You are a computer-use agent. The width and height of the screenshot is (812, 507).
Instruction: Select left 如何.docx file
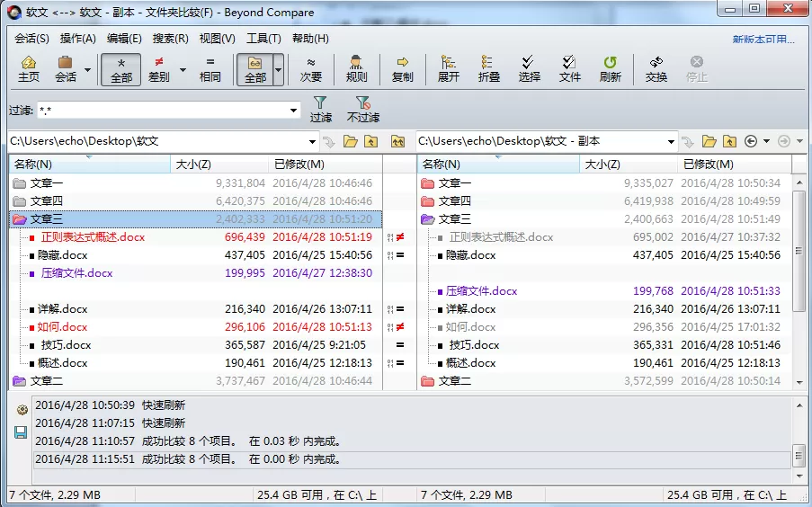tap(62, 327)
